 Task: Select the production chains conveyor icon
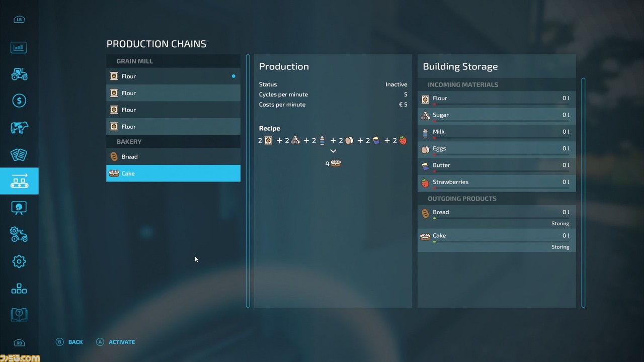[x=19, y=181]
